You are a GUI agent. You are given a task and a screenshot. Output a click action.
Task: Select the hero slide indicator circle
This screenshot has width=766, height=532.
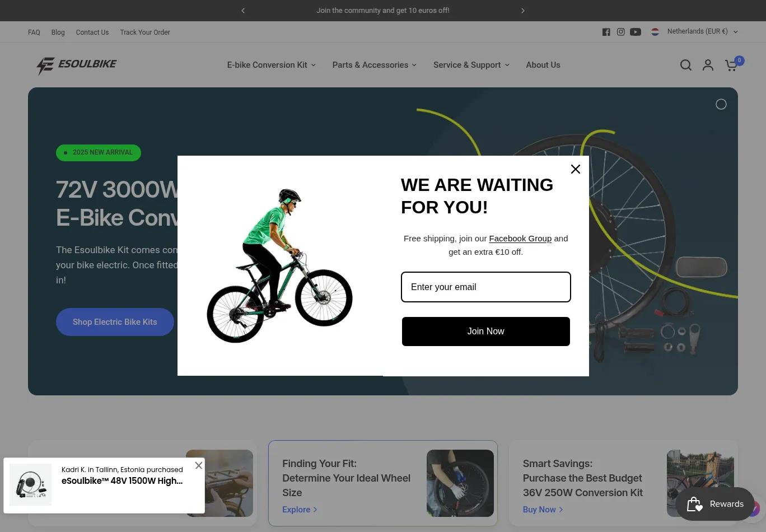[721, 104]
